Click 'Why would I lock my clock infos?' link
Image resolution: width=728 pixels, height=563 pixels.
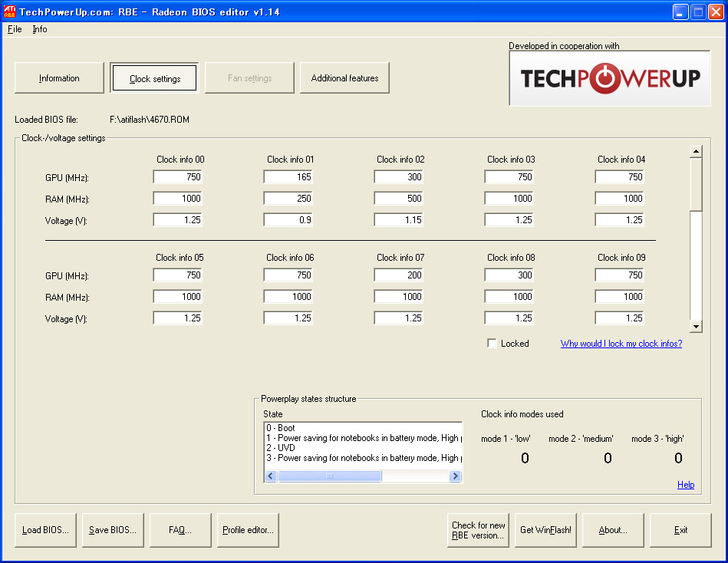pyautogui.click(x=621, y=344)
